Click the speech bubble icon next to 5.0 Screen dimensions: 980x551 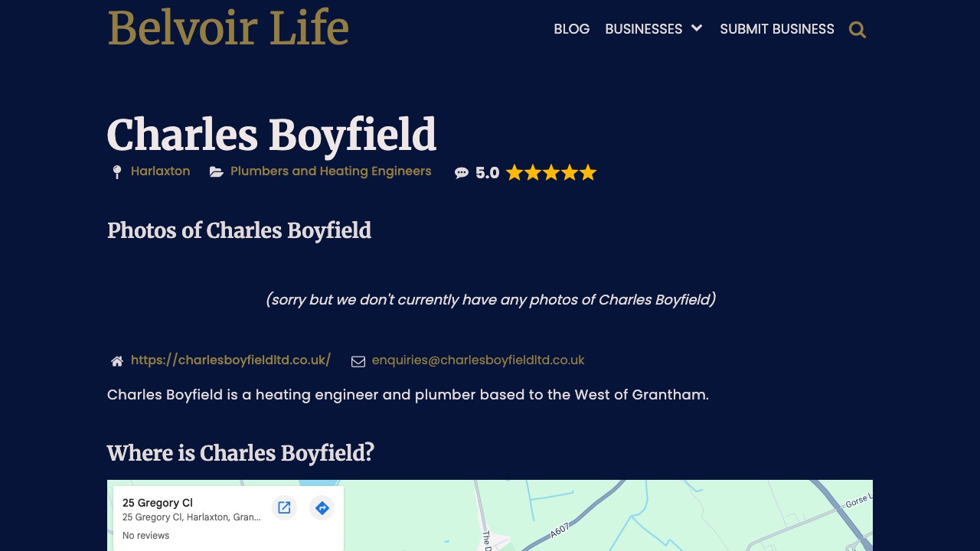pyautogui.click(x=462, y=172)
